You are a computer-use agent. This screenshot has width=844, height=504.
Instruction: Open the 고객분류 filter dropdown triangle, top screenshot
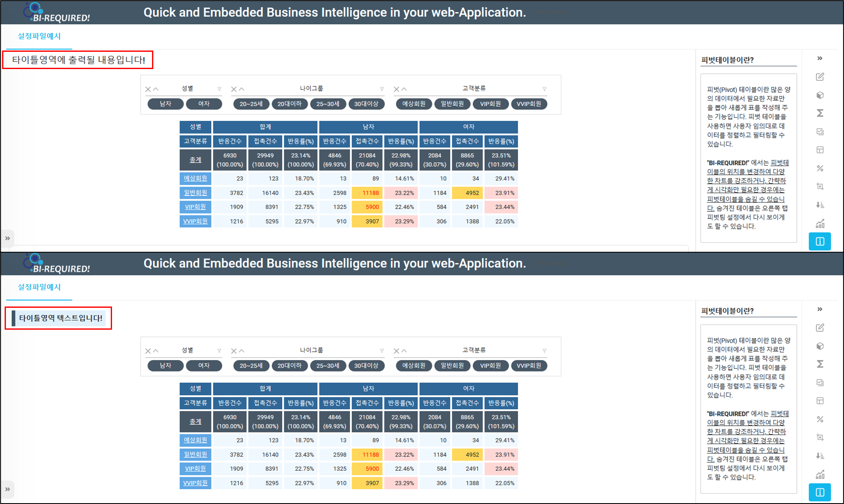pos(545,89)
